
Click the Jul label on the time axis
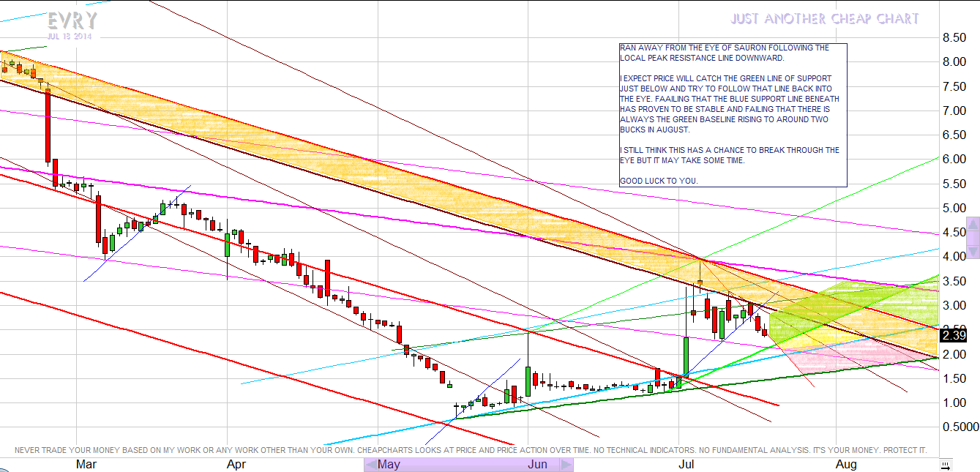click(687, 465)
